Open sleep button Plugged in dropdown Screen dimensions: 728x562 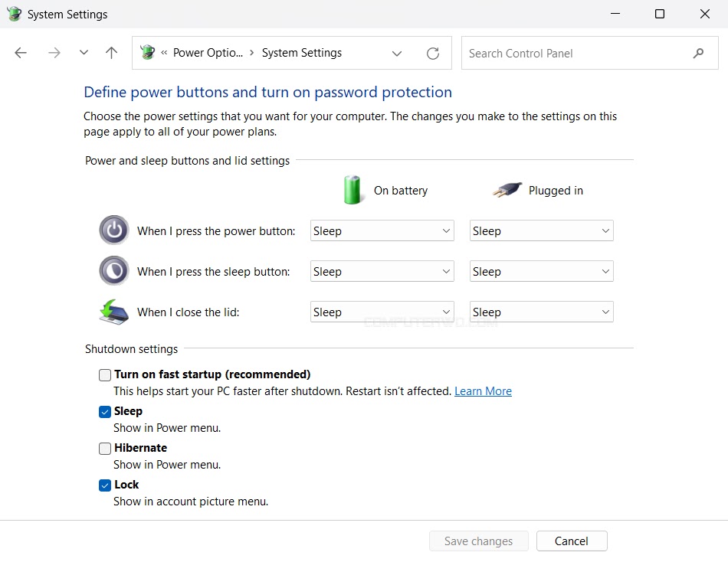(541, 272)
